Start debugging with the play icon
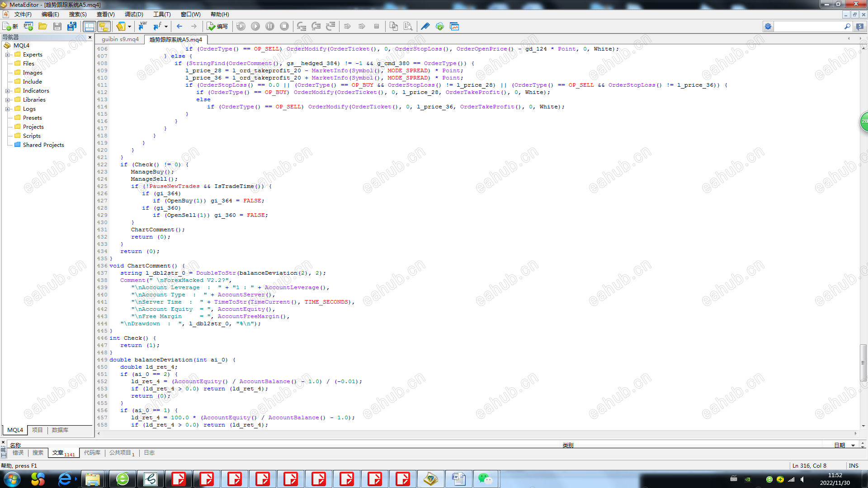Viewport: 868px width, 488px height. (255, 26)
